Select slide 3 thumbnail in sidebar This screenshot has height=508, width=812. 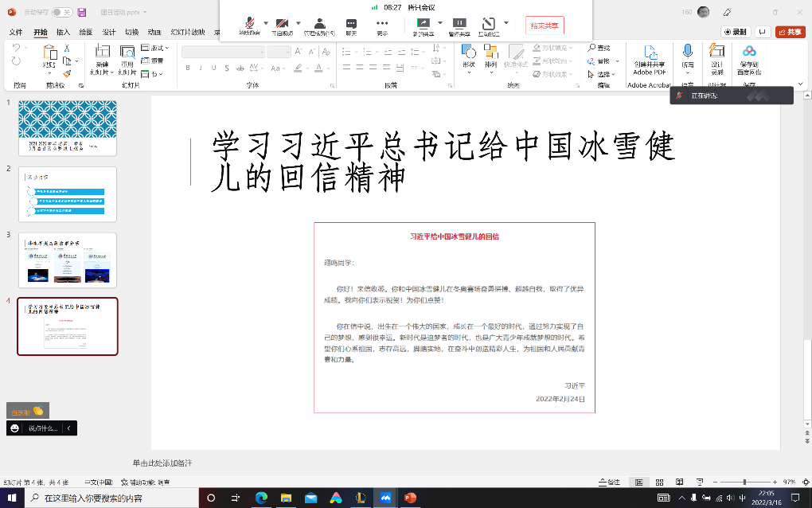point(67,260)
